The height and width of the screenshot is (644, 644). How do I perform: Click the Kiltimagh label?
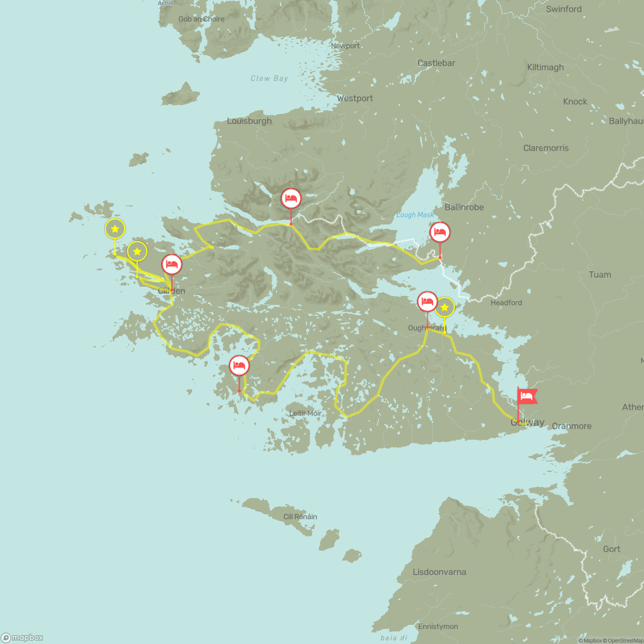(x=545, y=67)
